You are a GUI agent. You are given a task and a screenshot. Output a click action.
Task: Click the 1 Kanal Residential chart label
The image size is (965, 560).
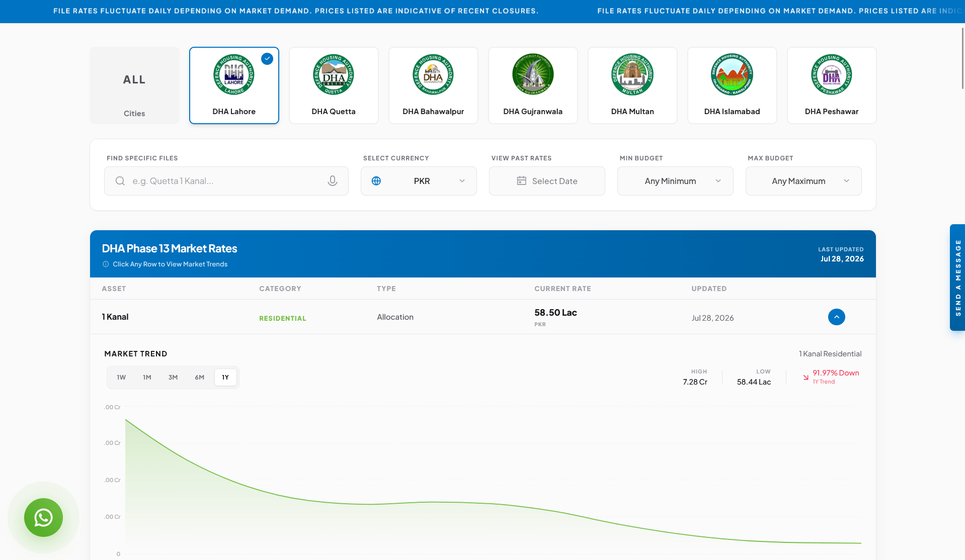(x=830, y=354)
